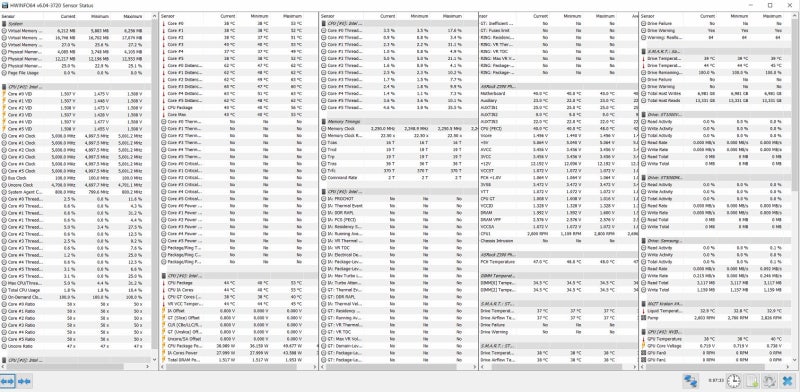Click the chip icon beside Memory Timings header

323,121
